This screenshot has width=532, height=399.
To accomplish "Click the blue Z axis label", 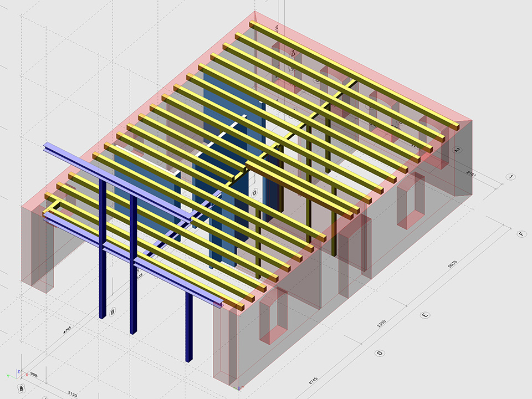I will coord(18,371).
